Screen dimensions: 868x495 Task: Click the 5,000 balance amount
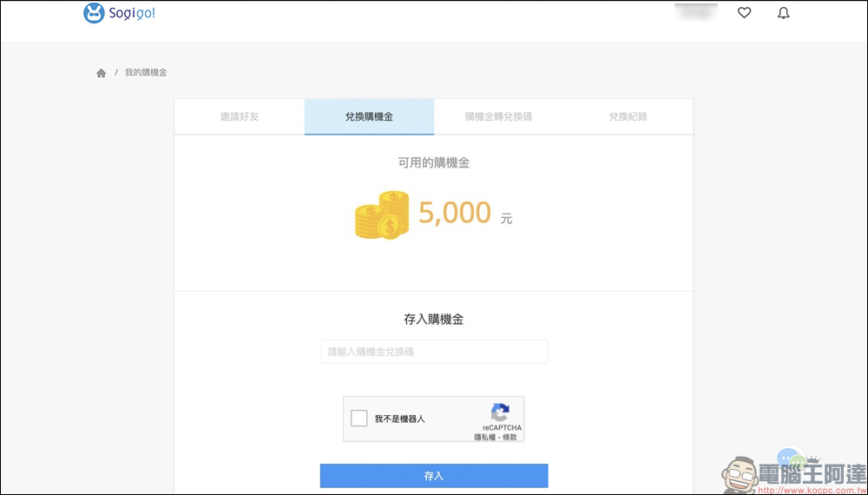pos(455,213)
